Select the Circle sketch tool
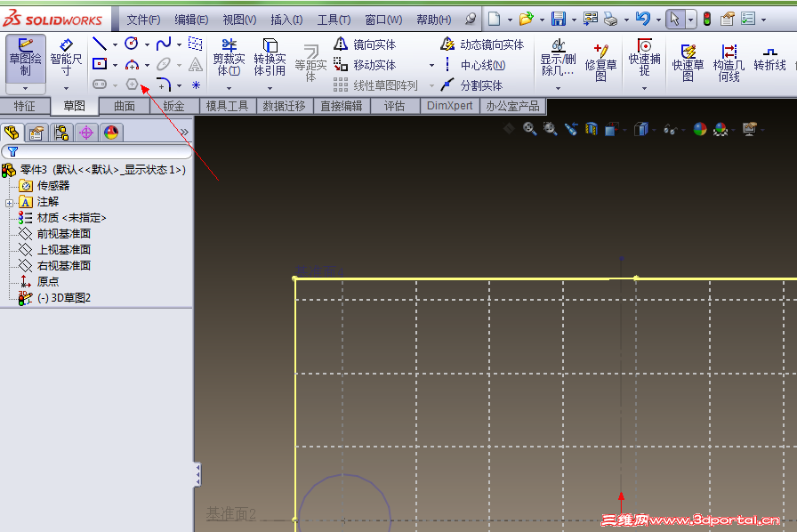Screen dimensions: 797x532 tap(132, 44)
